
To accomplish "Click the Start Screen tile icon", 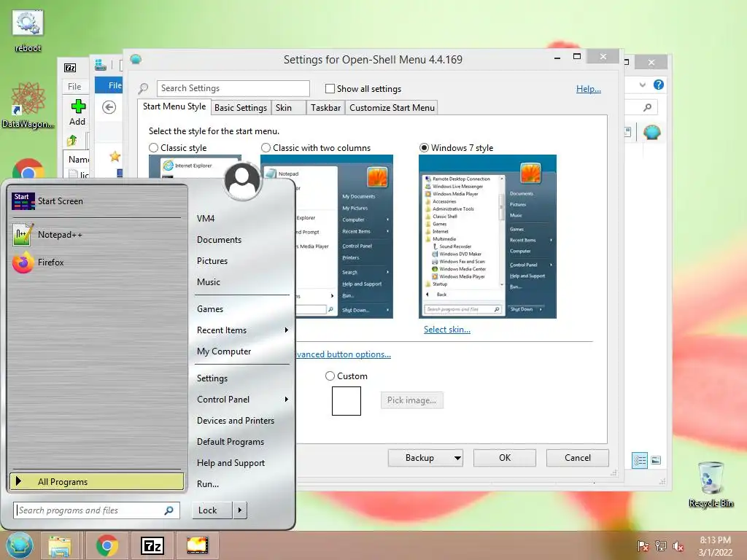I will point(23,201).
